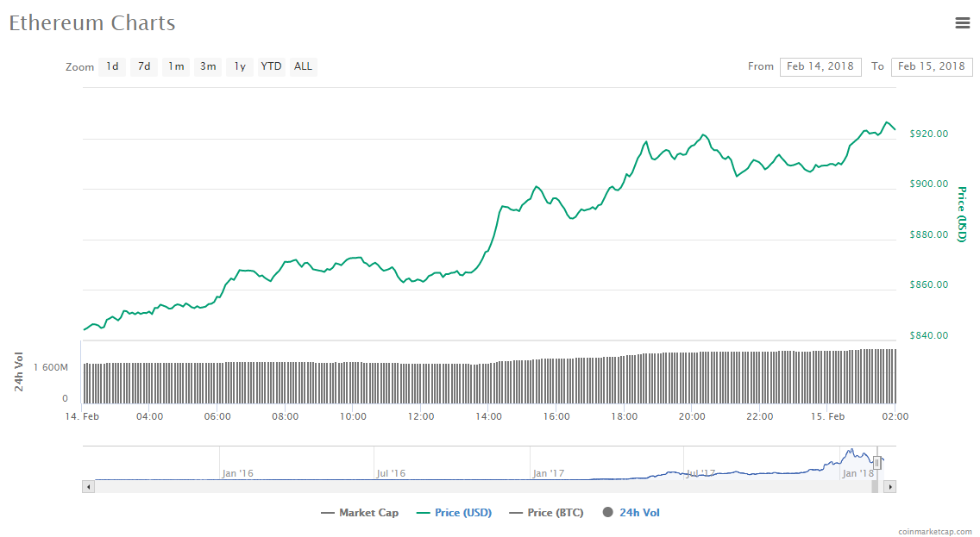Switch to the 3m zoom range
This screenshot has height=537, width=980.
tap(207, 66)
